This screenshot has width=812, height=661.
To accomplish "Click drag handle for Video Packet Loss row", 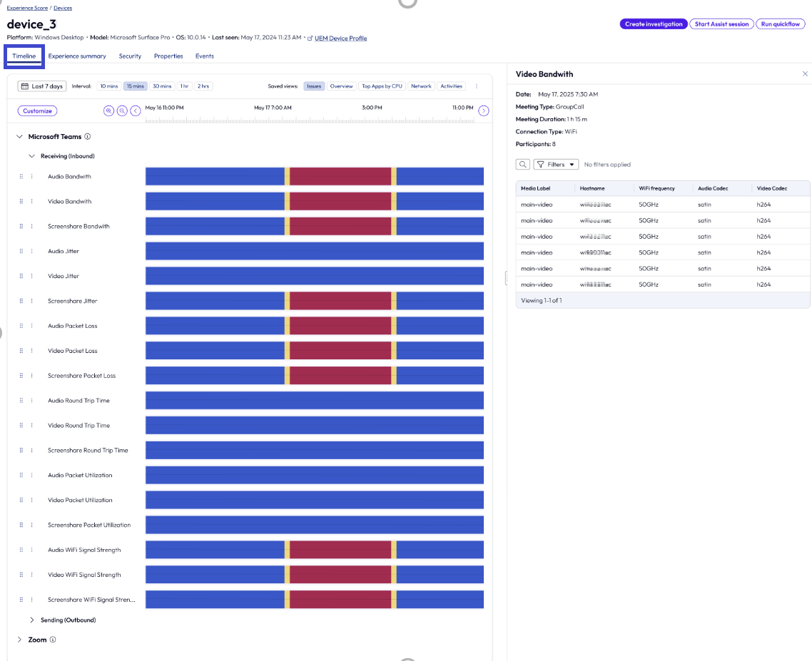I will 21,350.
